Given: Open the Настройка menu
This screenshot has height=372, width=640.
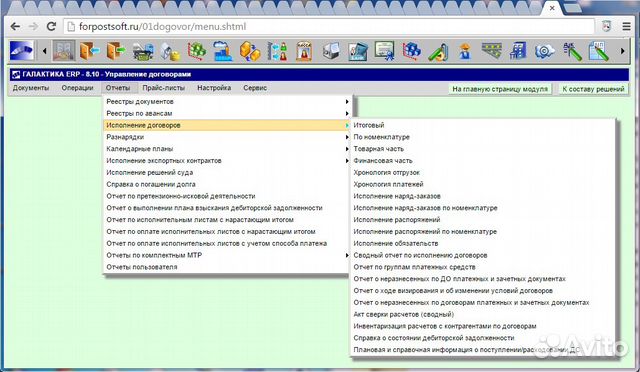Looking at the screenshot, I should click(x=214, y=88).
